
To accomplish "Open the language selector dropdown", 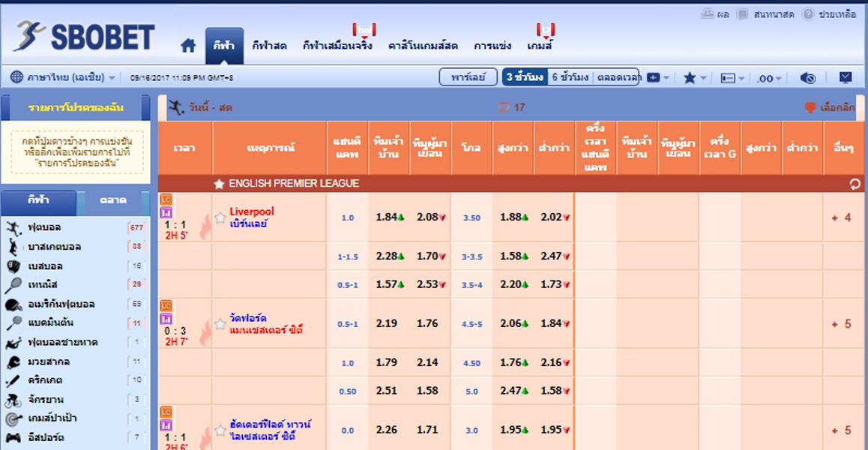I will [x=64, y=77].
